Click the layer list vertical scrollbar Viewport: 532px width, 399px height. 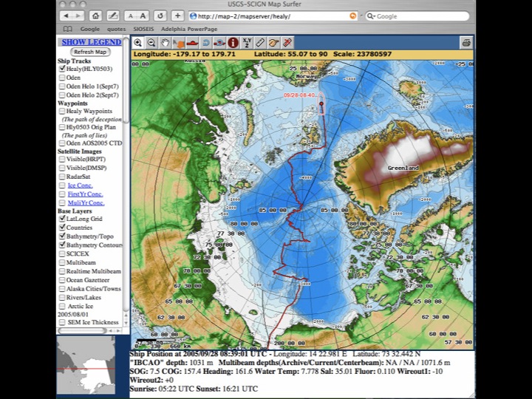click(126, 185)
